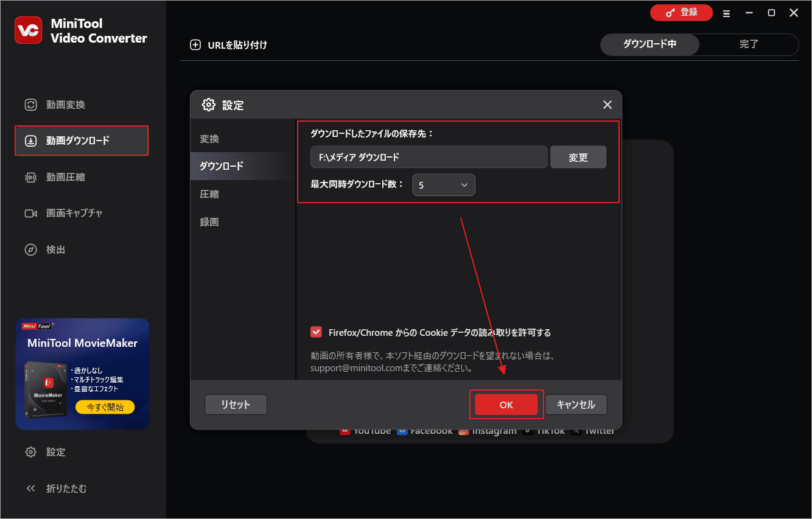Click the support@minitool.com contact text
Image resolution: width=812 pixels, height=519 pixels.
[x=391, y=368]
